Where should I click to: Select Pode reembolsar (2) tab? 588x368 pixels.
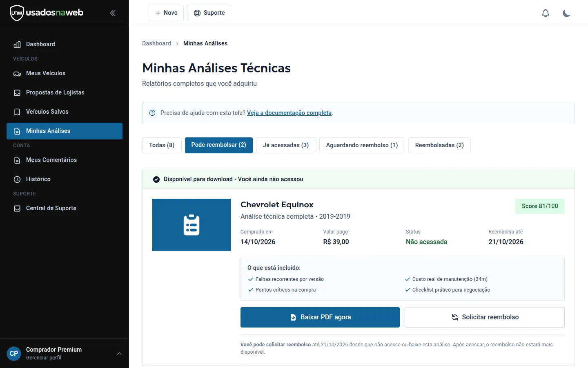219,145
